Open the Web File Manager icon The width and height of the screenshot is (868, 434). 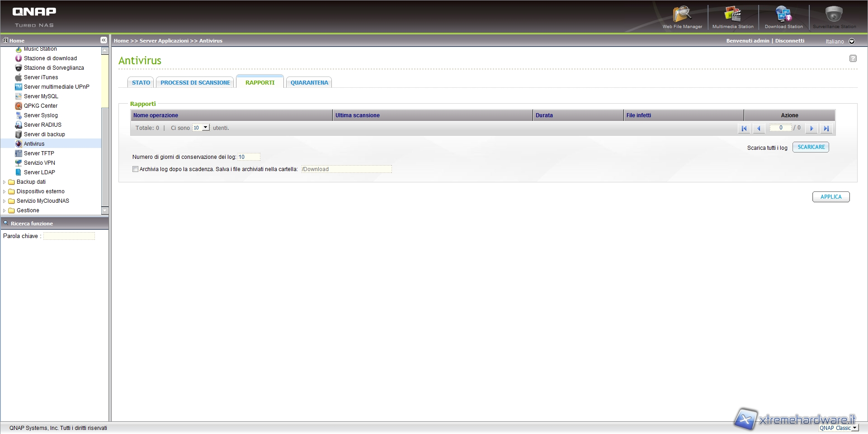click(x=682, y=16)
